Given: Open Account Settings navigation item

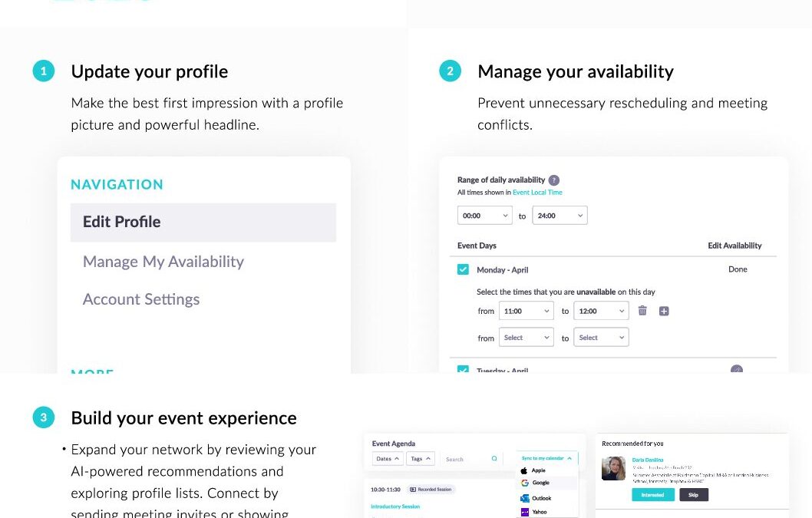Looking at the screenshot, I should (141, 299).
